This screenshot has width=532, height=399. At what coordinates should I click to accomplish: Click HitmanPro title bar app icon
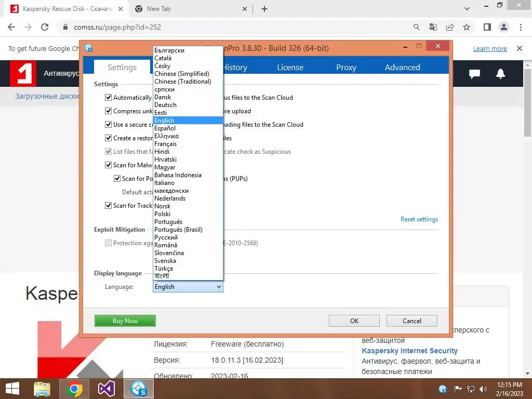tap(88, 48)
